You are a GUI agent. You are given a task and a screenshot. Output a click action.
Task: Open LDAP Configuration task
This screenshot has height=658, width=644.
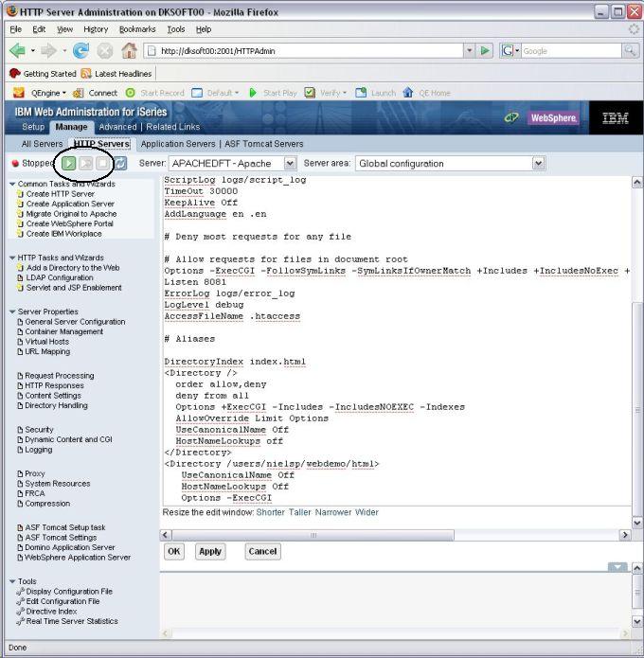coord(60,277)
